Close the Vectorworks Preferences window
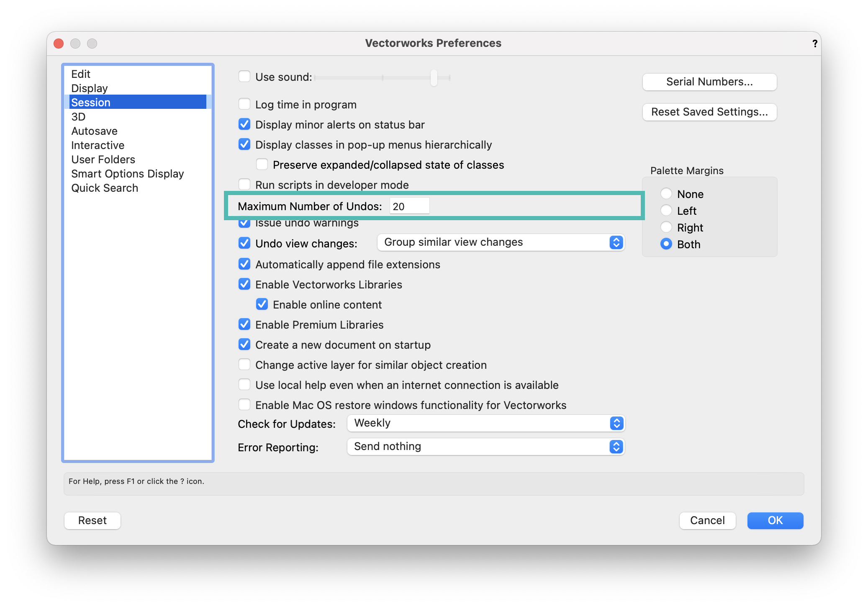The height and width of the screenshot is (607, 868). (x=59, y=44)
